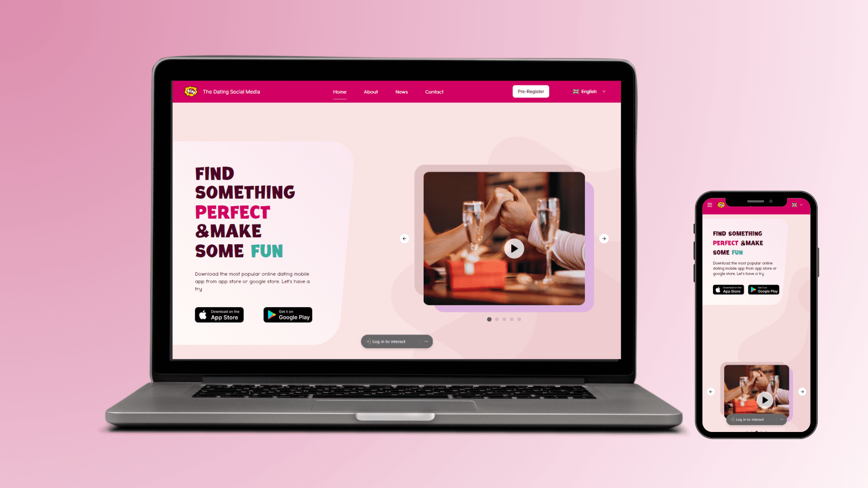
Task: Click the Google Play download icon
Action: pyautogui.click(x=288, y=314)
